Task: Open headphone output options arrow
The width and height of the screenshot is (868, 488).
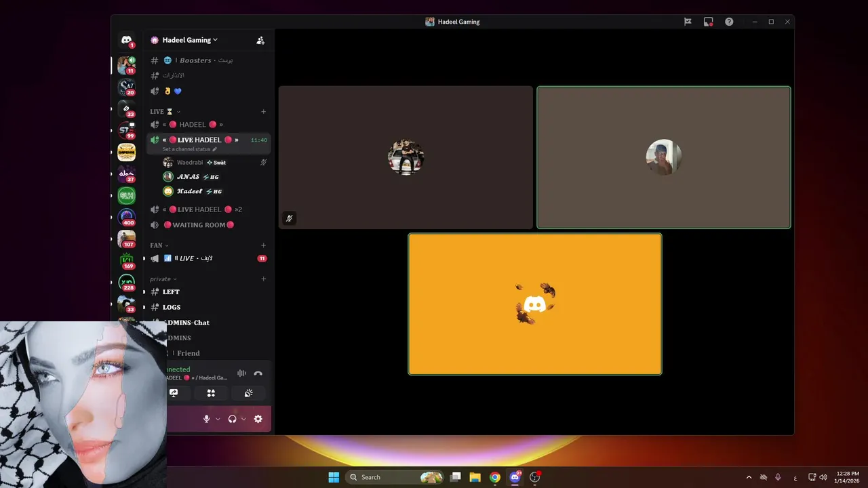Action: (x=243, y=419)
